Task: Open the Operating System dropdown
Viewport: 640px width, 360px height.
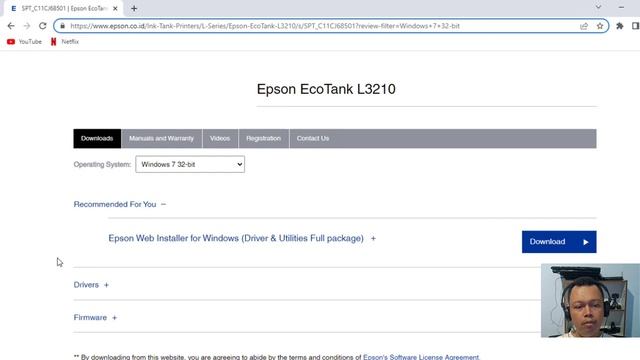Action: [x=190, y=164]
